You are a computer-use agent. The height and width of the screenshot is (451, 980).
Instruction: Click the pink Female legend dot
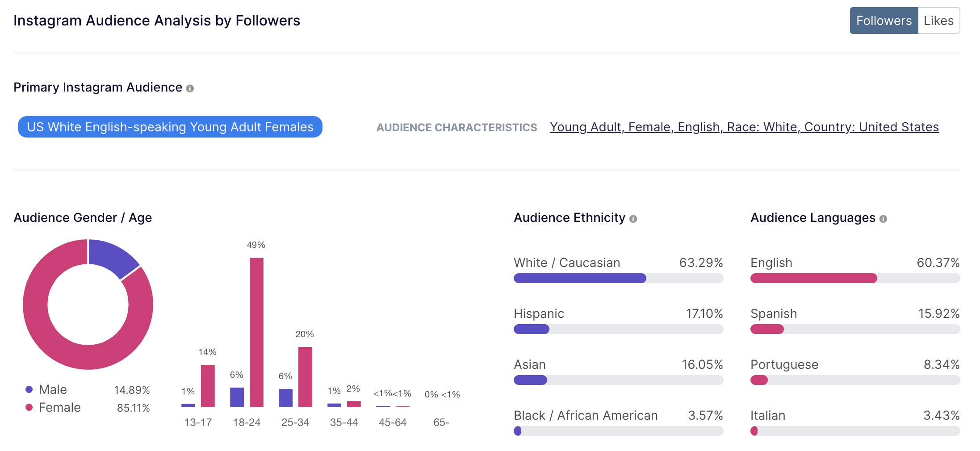(x=29, y=407)
